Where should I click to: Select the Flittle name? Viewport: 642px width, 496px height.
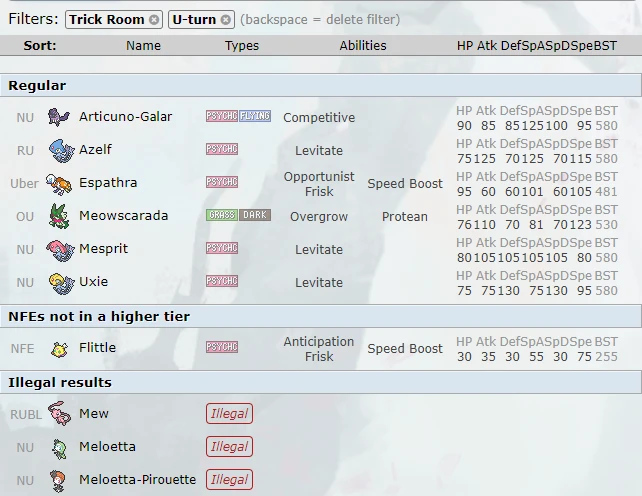point(97,348)
